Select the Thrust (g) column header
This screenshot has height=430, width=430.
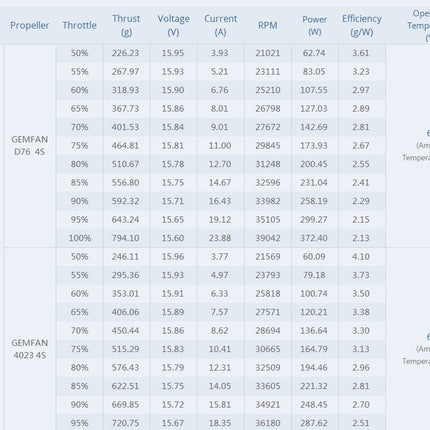(126, 25)
